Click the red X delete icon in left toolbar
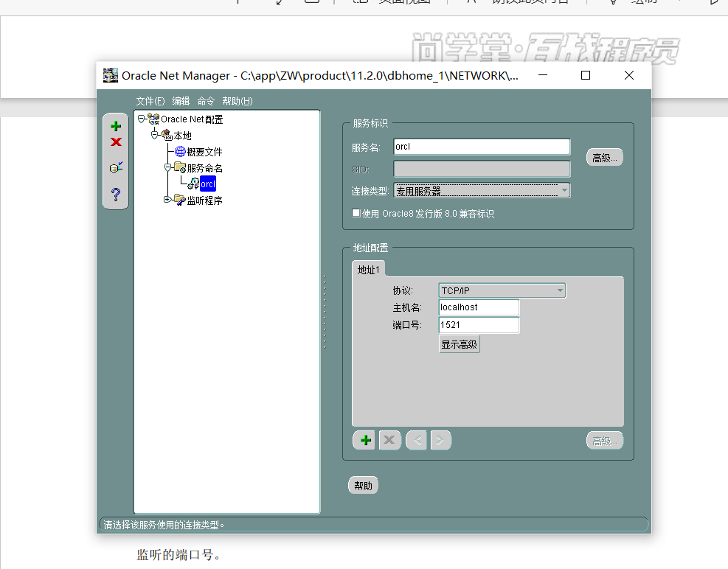Screen dimensions: 728x569 pos(116,142)
